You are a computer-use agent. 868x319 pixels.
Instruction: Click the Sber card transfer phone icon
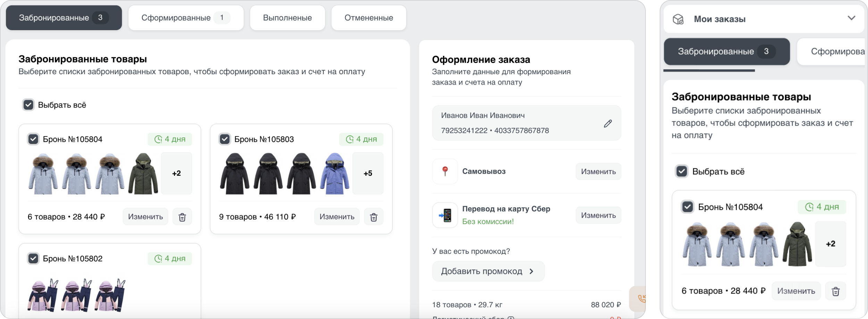tap(445, 215)
